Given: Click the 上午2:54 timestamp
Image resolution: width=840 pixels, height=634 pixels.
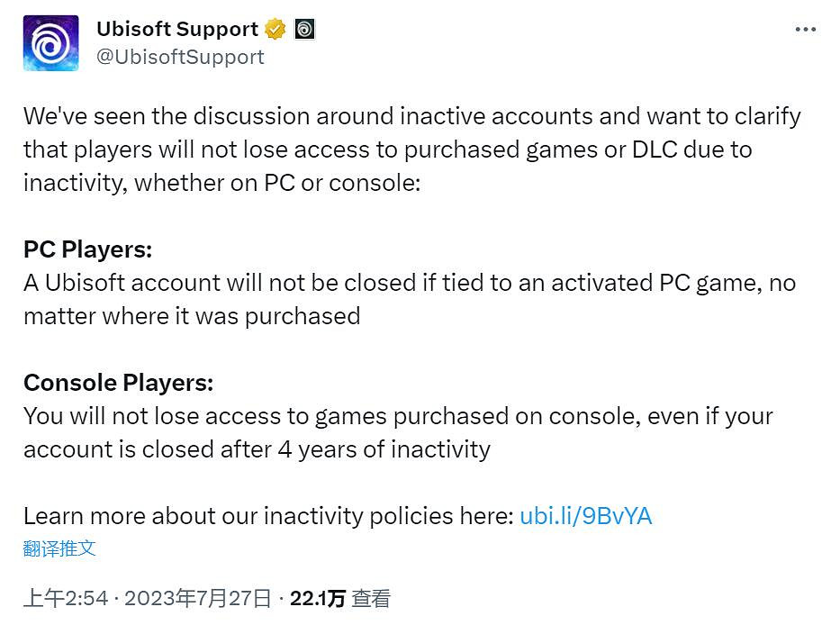Looking at the screenshot, I should [66, 599].
